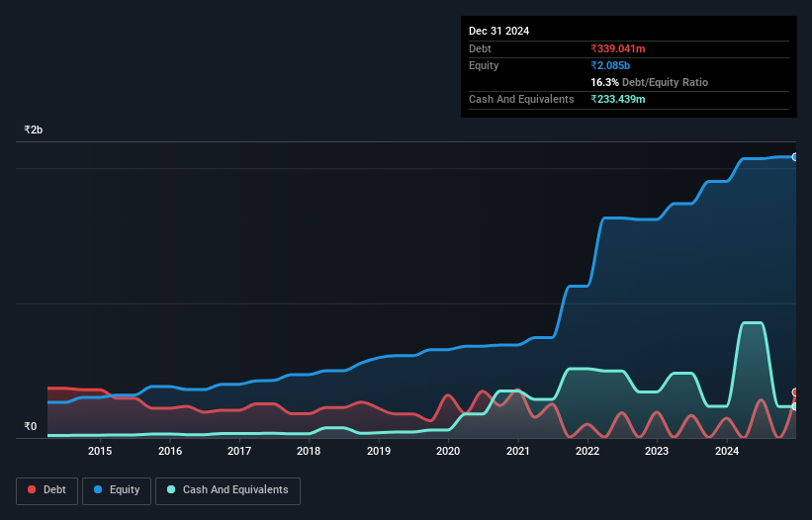
Task: Click the 2017 x-axis label
Action: (x=239, y=451)
